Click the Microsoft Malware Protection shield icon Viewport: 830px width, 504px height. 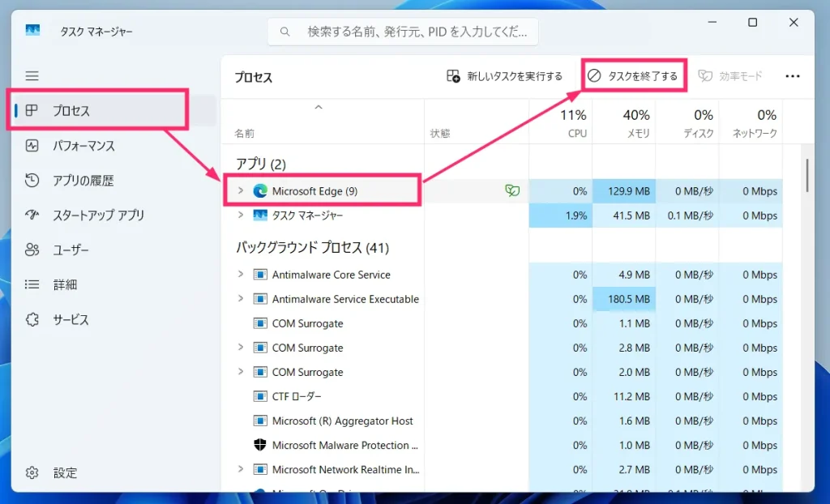point(260,445)
